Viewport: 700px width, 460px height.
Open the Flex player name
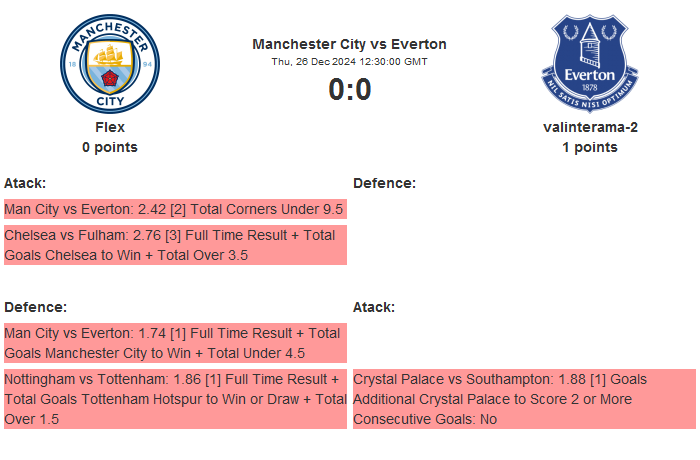click(110, 127)
